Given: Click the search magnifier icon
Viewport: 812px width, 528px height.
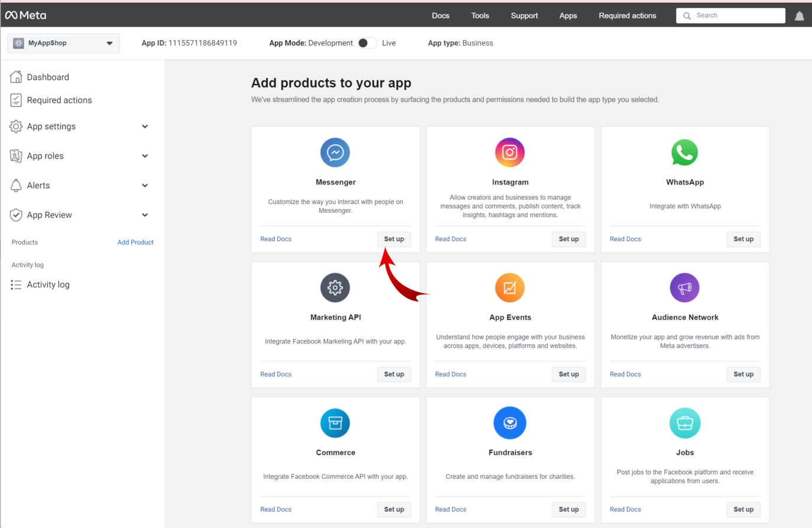Looking at the screenshot, I should [x=687, y=16].
